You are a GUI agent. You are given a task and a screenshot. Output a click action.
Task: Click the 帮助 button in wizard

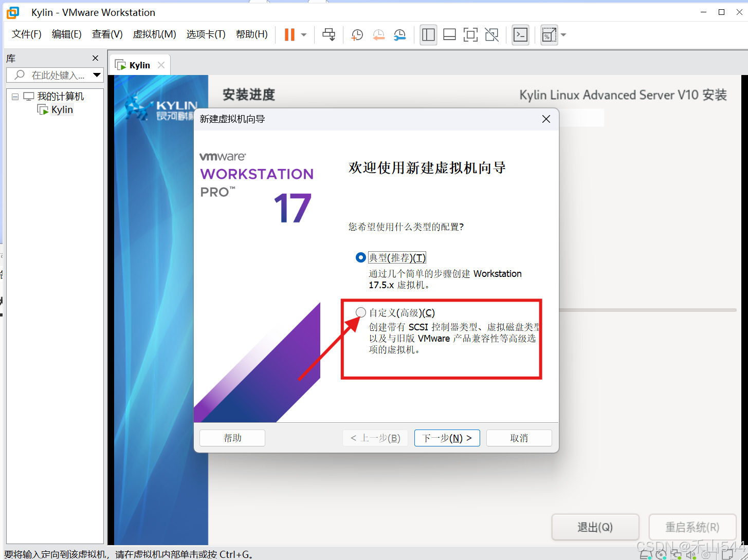tap(232, 438)
